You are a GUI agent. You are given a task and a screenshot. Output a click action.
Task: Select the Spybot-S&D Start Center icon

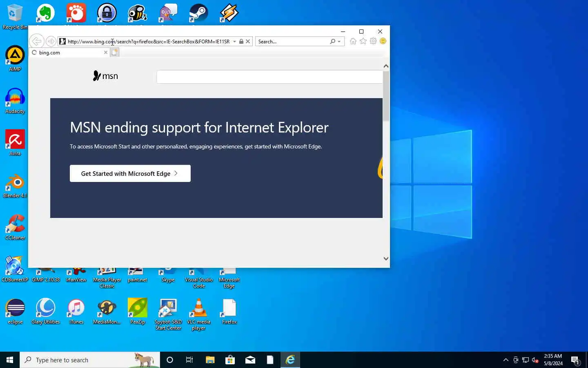click(168, 314)
